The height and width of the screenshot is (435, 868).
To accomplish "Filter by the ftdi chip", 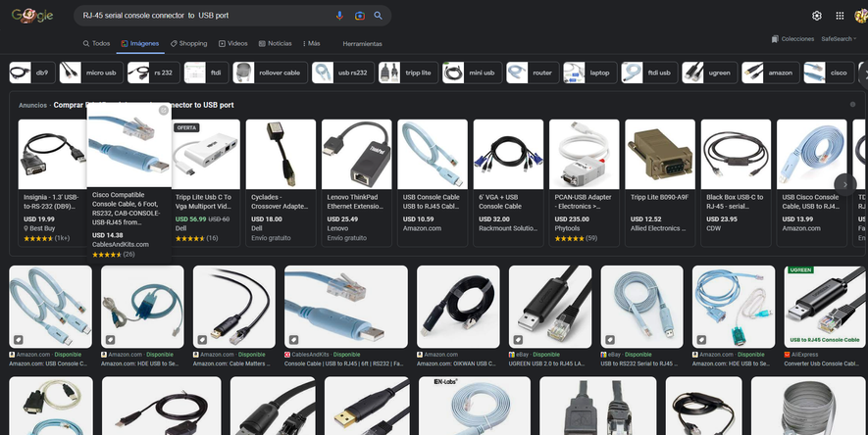I will coord(206,72).
